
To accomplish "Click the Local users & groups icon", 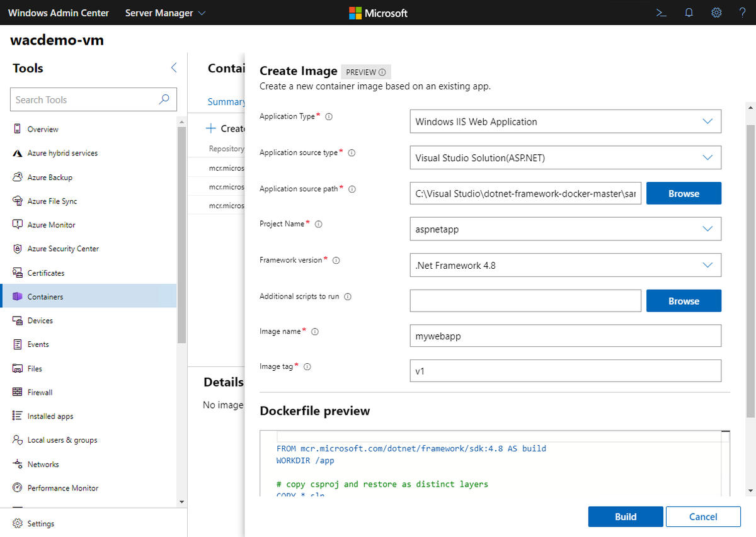I will pyautogui.click(x=17, y=440).
